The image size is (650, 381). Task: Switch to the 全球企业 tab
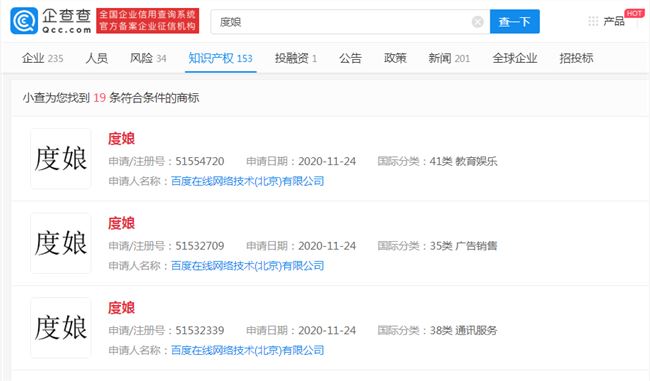(x=515, y=58)
